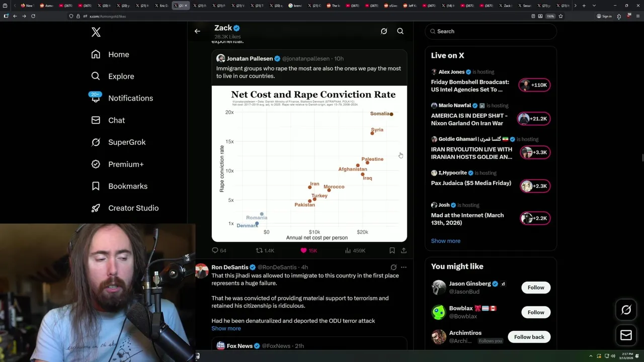Share the Jonatan Pallesen post
644x362 pixels.
tap(404, 250)
